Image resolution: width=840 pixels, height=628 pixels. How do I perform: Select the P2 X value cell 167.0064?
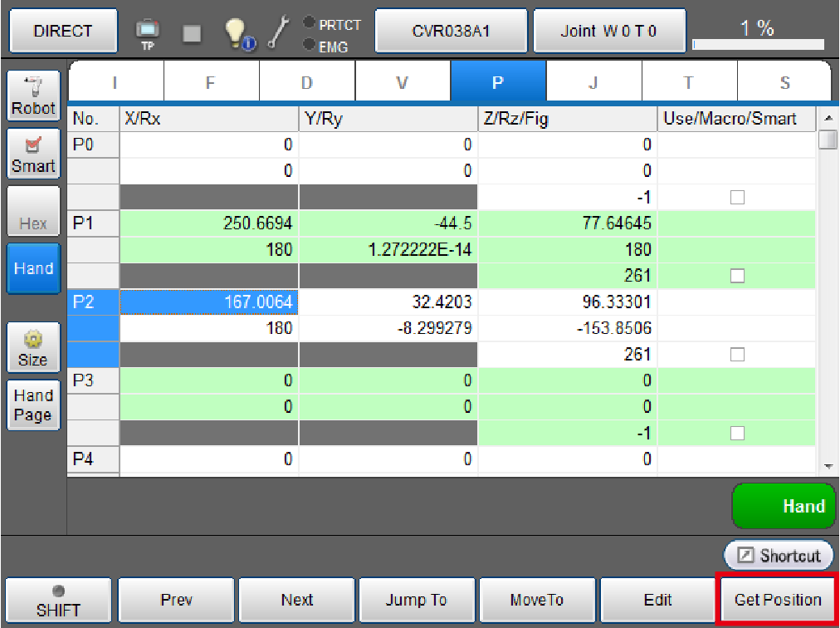click(209, 302)
